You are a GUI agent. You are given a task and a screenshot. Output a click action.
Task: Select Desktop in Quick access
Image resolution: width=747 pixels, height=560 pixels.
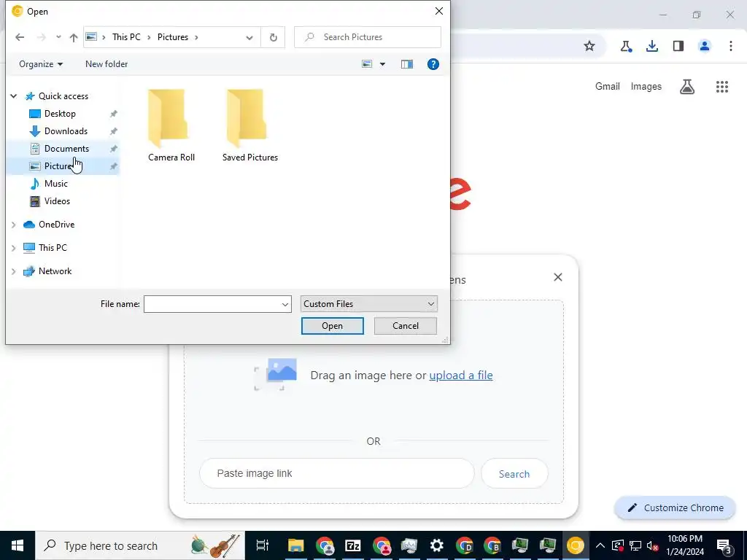(x=60, y=114)
